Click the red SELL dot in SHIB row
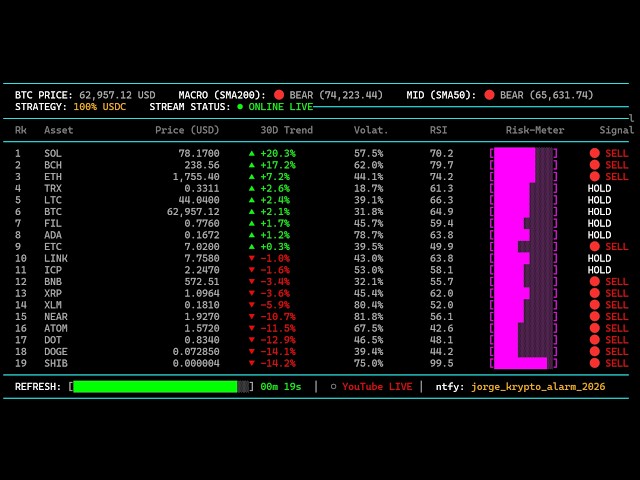The height and width of the screenshot is (480, 640). click(595, 363)
